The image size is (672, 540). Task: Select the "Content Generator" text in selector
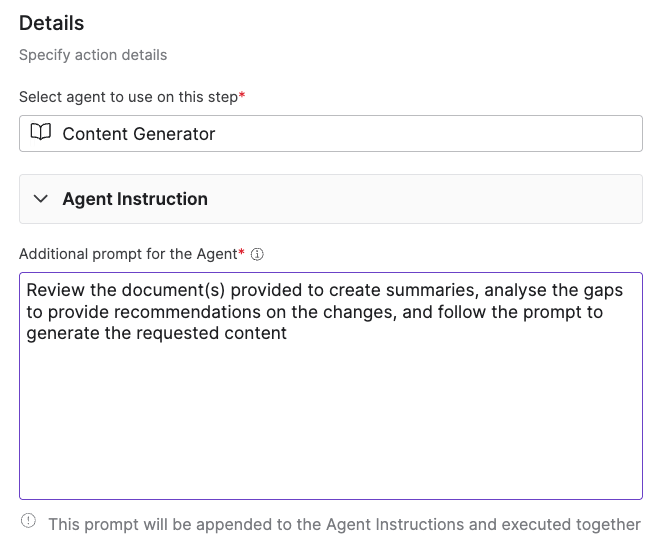coord(139,134)
